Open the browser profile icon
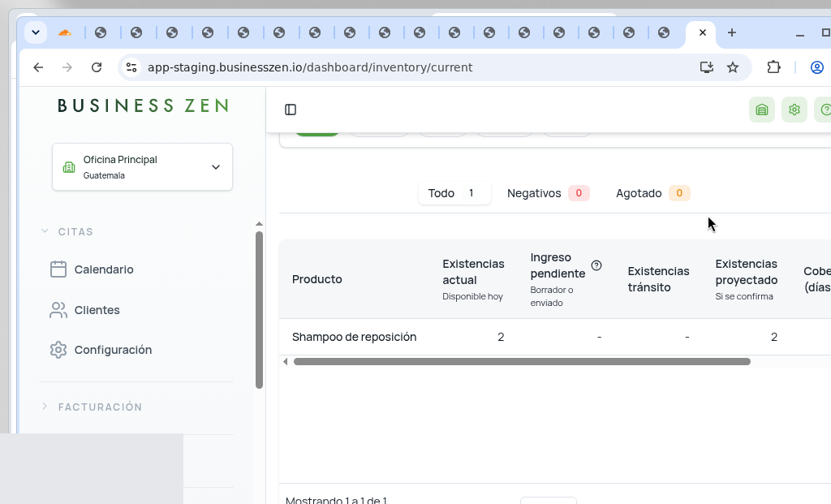This screenshot has height=504, width=831. (x=816, y=67)
